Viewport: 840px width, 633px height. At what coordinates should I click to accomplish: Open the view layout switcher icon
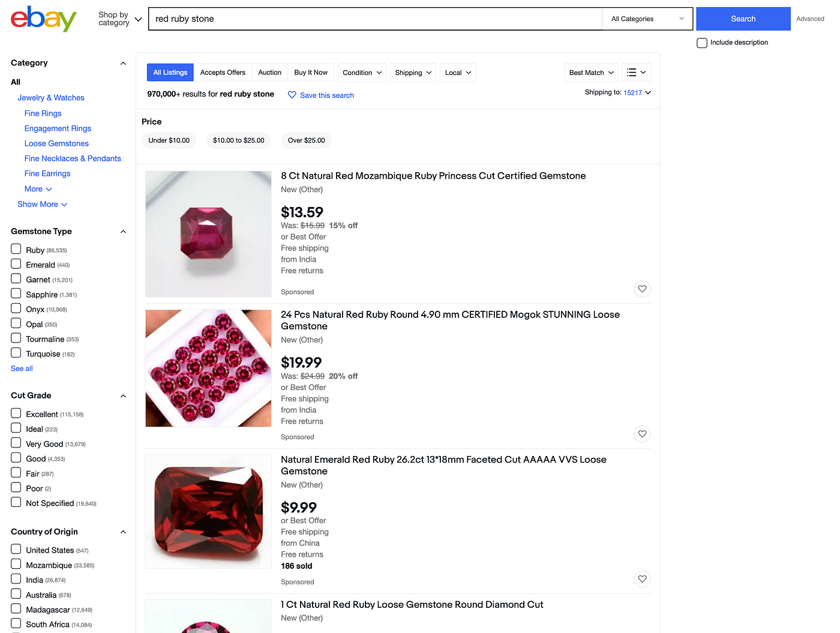pyautogui.click(x=636, y=72)
